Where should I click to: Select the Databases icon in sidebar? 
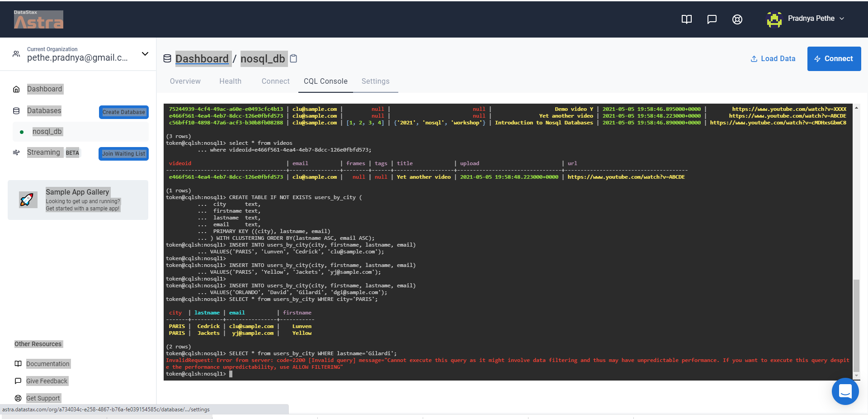16,111
